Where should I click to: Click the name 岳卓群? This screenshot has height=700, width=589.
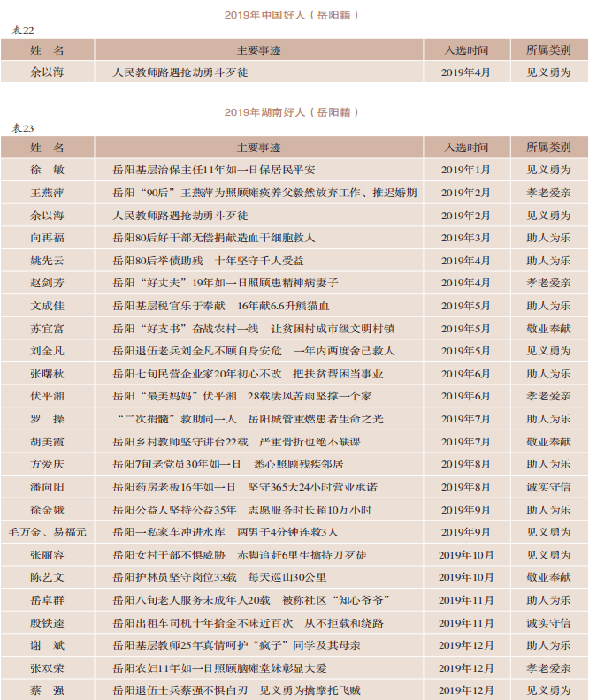coord(47,600)
